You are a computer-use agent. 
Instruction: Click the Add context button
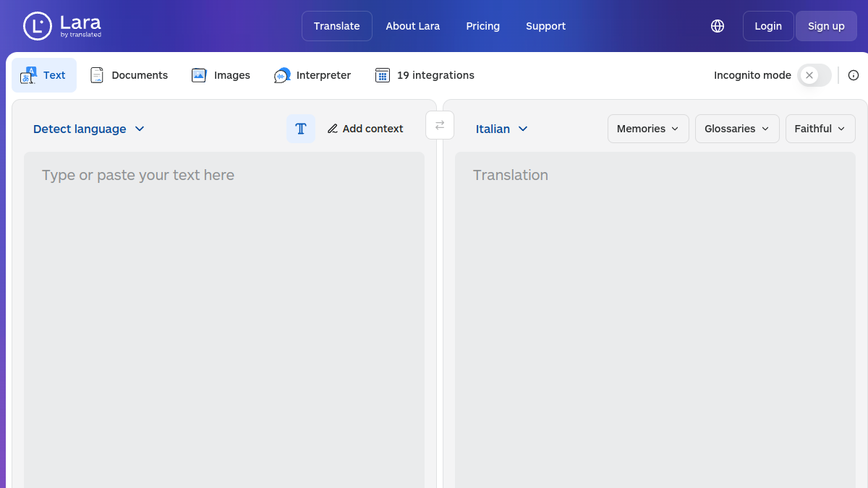tap(365, 129)
